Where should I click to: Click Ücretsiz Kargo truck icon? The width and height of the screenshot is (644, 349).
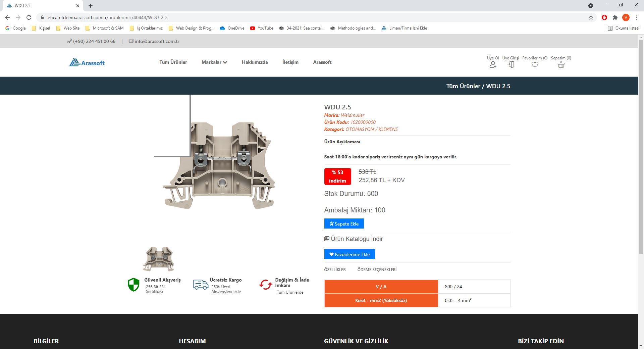[x=201, y=285]
